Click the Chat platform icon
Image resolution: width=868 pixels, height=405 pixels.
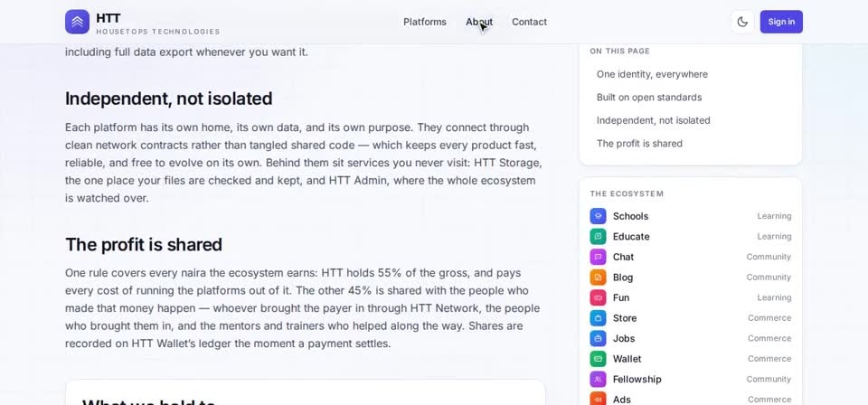click(598, 258)
